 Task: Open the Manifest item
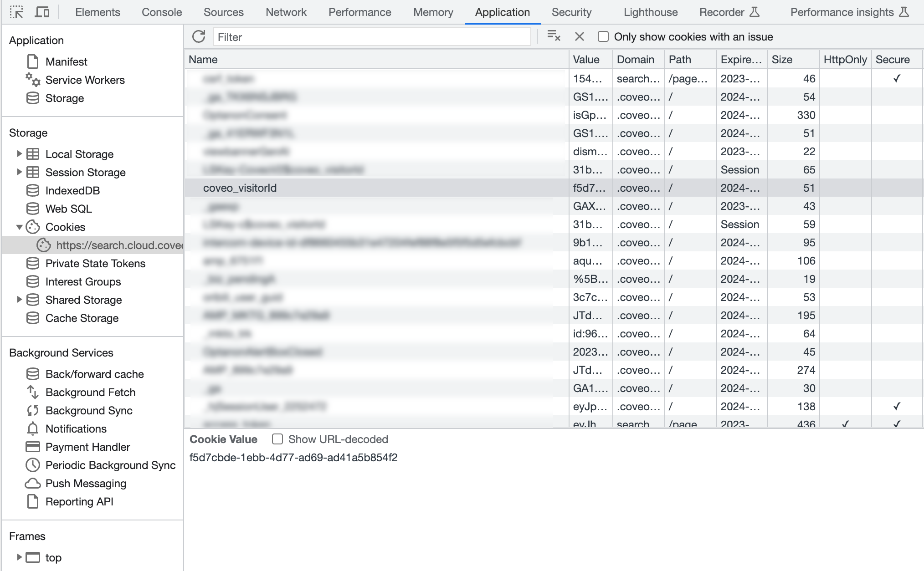[66, 61]
